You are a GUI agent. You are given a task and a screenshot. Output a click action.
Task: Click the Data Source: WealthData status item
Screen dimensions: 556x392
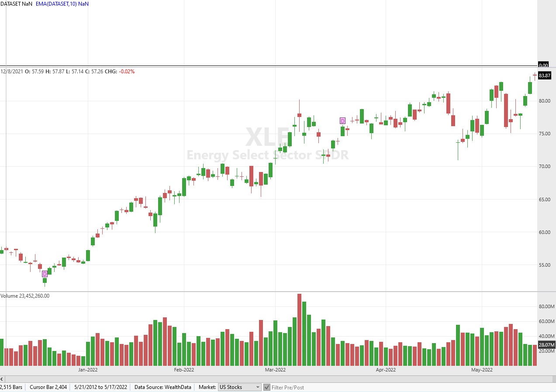click(x=162, y=387)
